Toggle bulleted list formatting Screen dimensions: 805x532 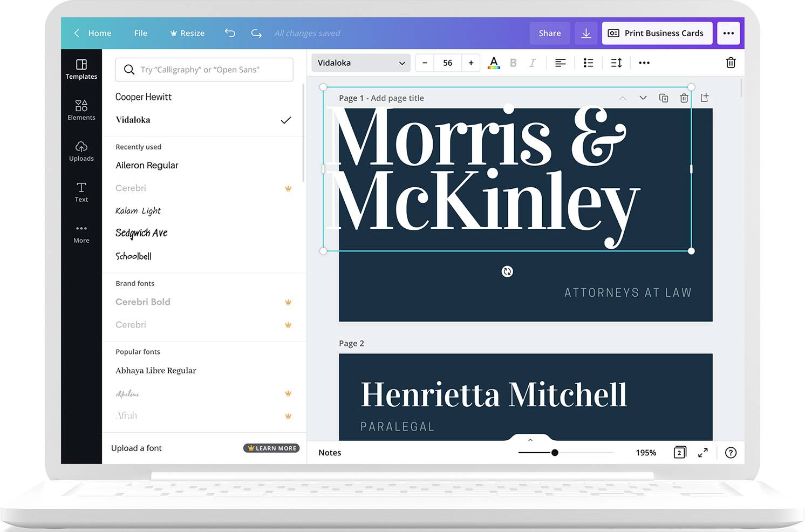pos(588,63)
